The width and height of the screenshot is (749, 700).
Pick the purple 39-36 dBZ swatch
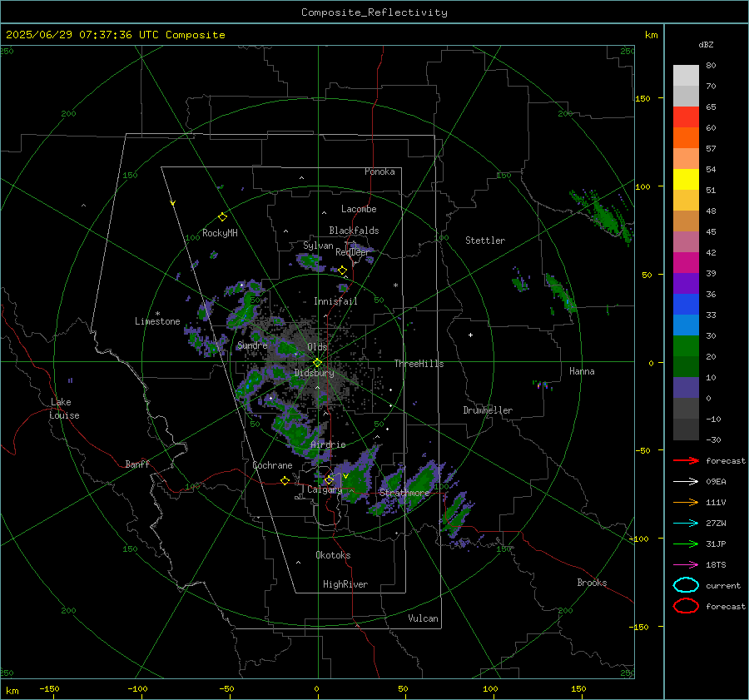click(x=686, y=283)
